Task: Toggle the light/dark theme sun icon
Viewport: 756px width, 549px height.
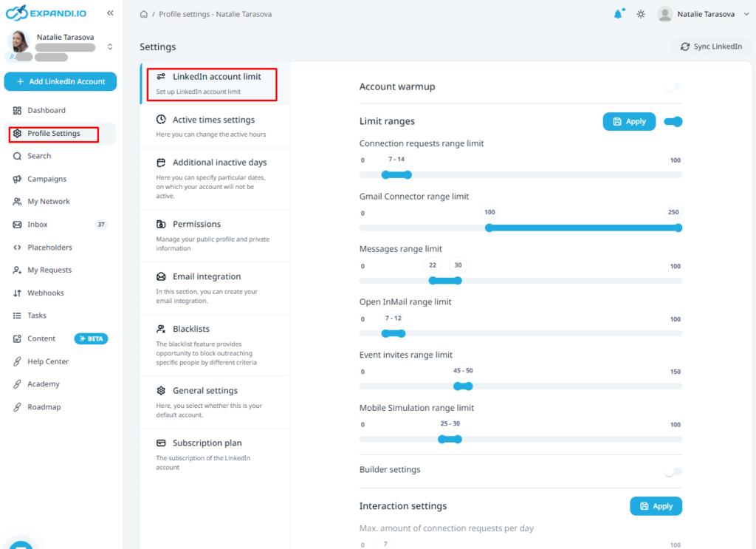Action: 641,14
